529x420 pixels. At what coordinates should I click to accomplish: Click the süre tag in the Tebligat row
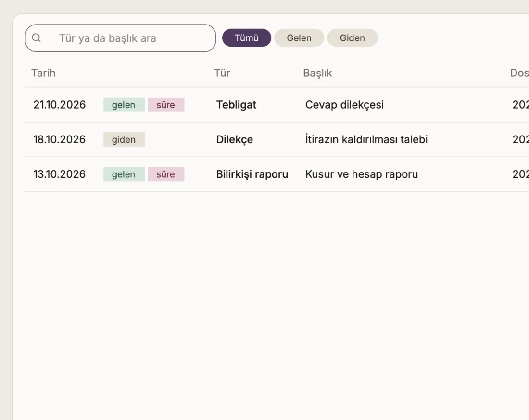pos(166,104)
